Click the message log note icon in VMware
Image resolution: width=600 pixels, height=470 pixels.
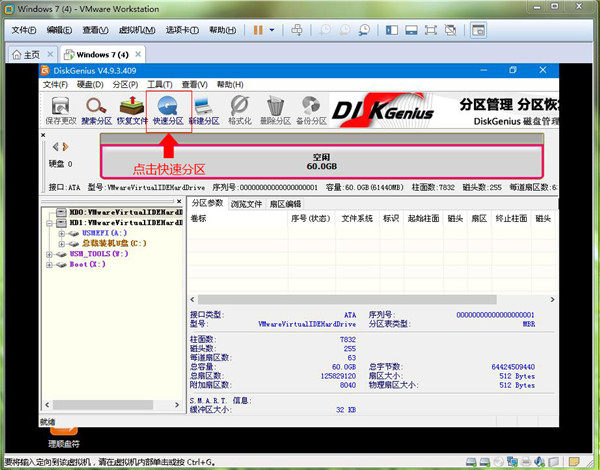coord(574,462)
